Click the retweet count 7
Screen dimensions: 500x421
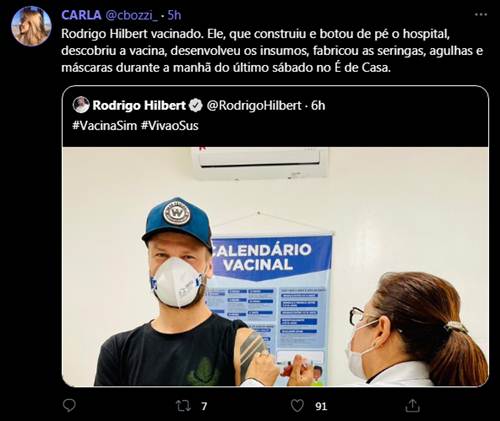(x=204, y=406)
